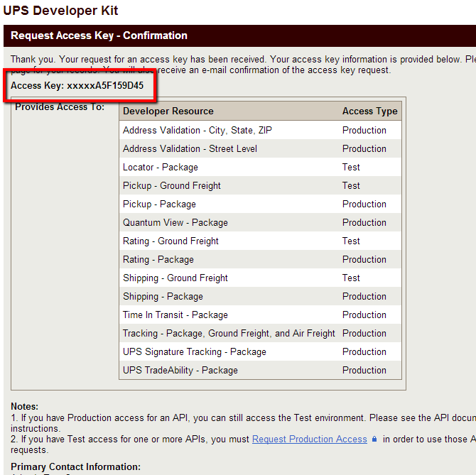Click the Access Type column header
This screenshot has width=476, height=475.
coord(369,111)
